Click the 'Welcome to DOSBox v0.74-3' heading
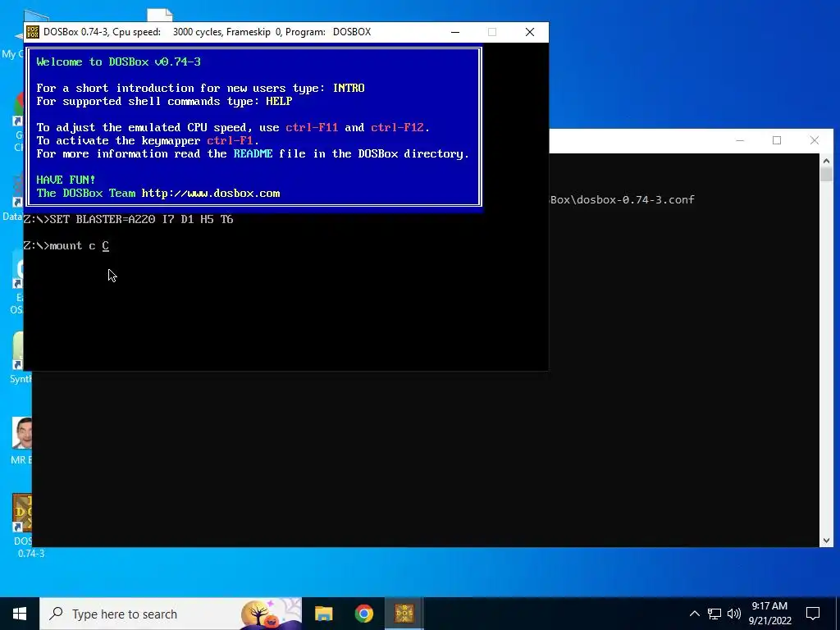The image size is (840, 630). click(118, 62)
